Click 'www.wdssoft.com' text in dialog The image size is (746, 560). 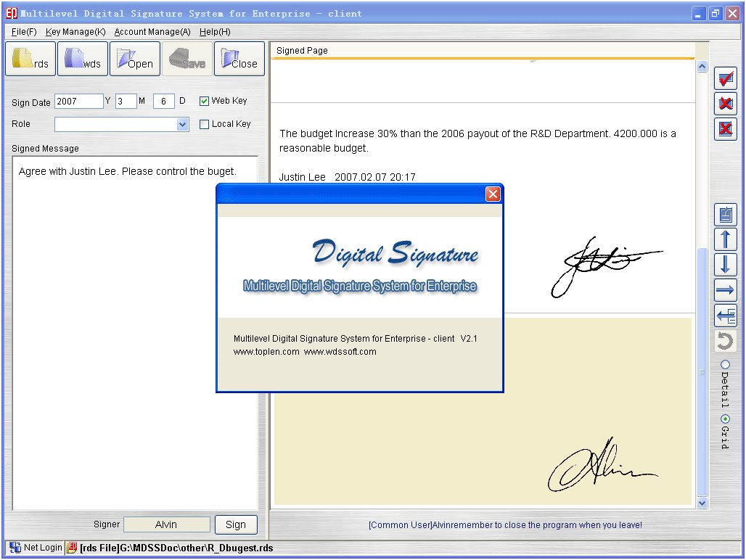pos(340,352)
